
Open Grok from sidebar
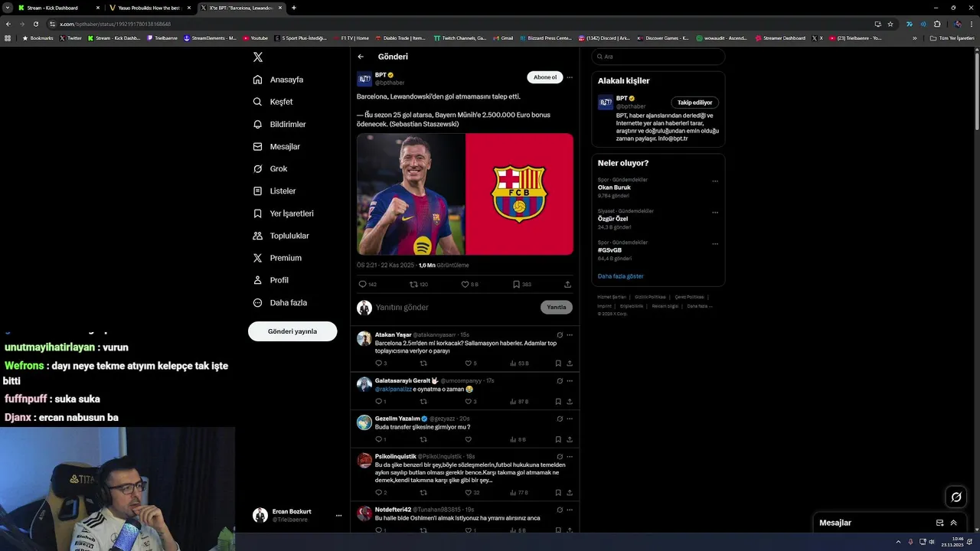click(270, 168)
